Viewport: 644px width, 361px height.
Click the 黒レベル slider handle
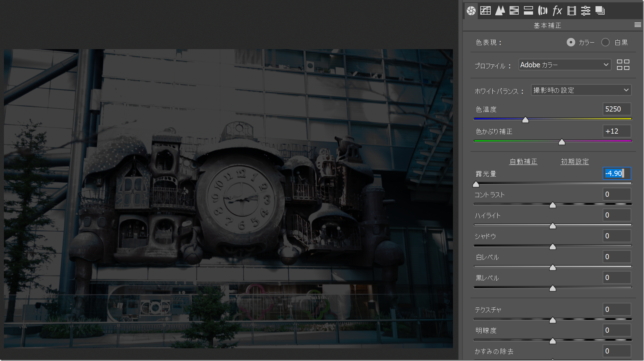coord(553,288)
